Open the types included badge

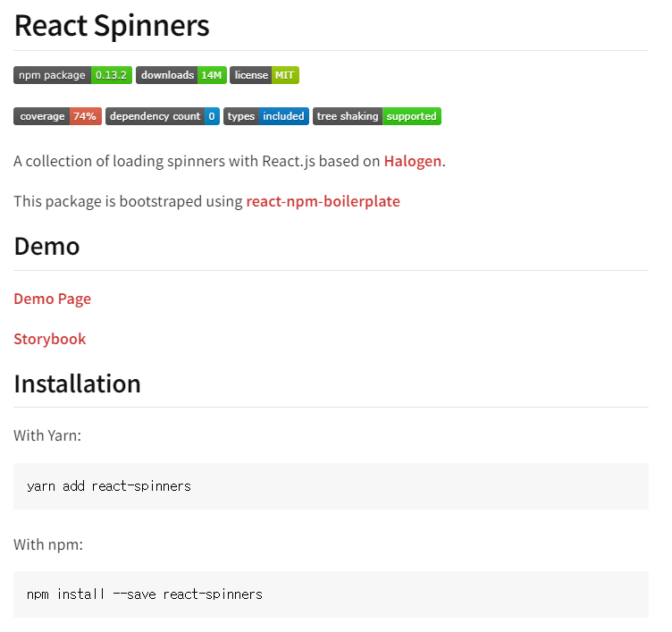click(x=266, y=116)
